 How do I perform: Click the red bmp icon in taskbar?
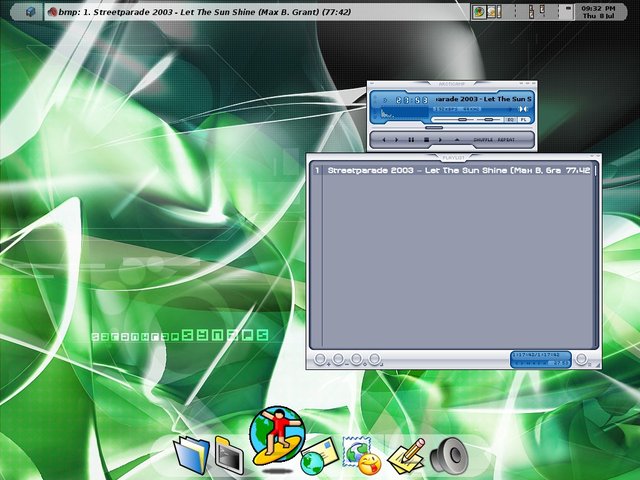pos(52,12)
